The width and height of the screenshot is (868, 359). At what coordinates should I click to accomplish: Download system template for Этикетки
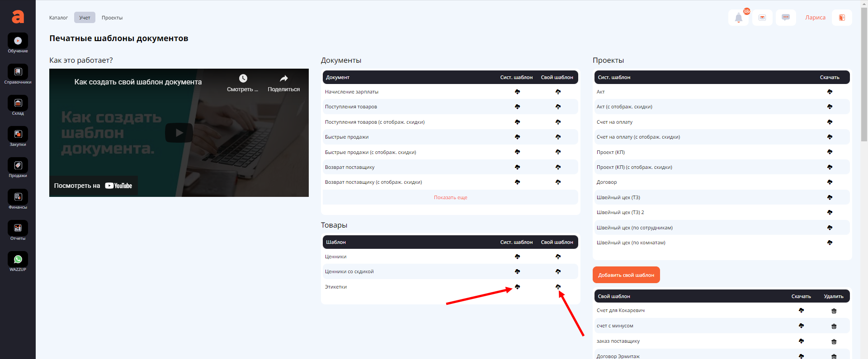coord(517,287)
